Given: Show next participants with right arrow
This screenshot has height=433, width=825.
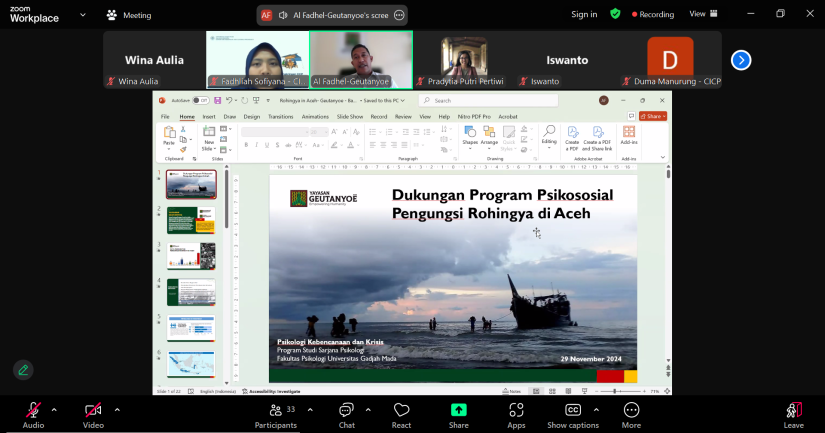Looking at the screenshot, I should point(741,60).
